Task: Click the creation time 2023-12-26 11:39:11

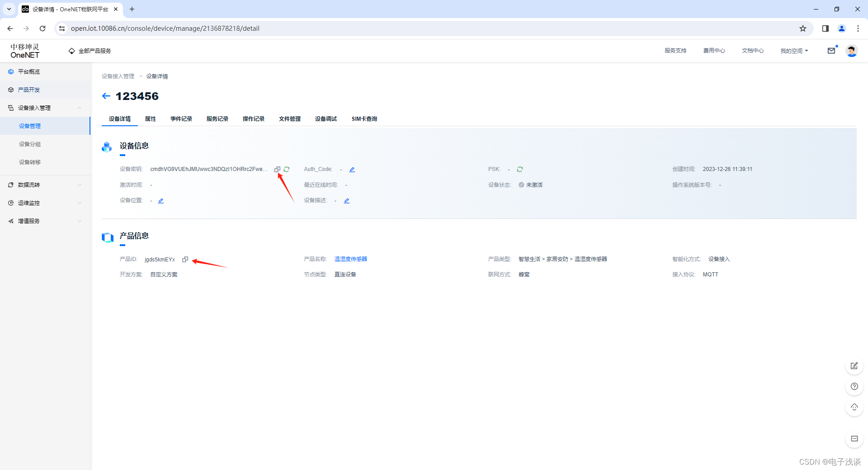Action: point(727,169)
